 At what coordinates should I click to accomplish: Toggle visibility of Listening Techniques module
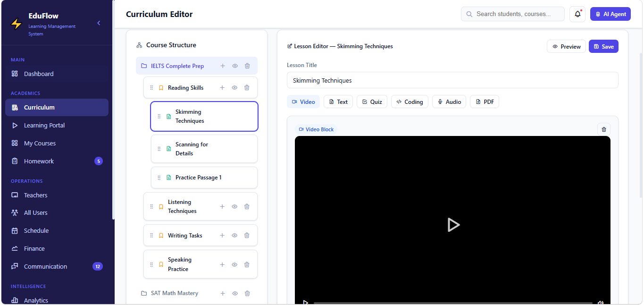pyautogui.click(x=234, y=206)
